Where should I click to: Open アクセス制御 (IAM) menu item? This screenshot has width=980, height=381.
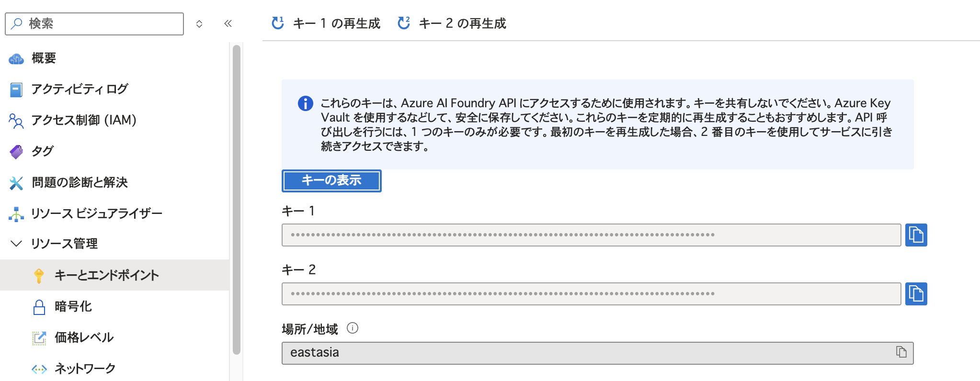click(83, 120)
